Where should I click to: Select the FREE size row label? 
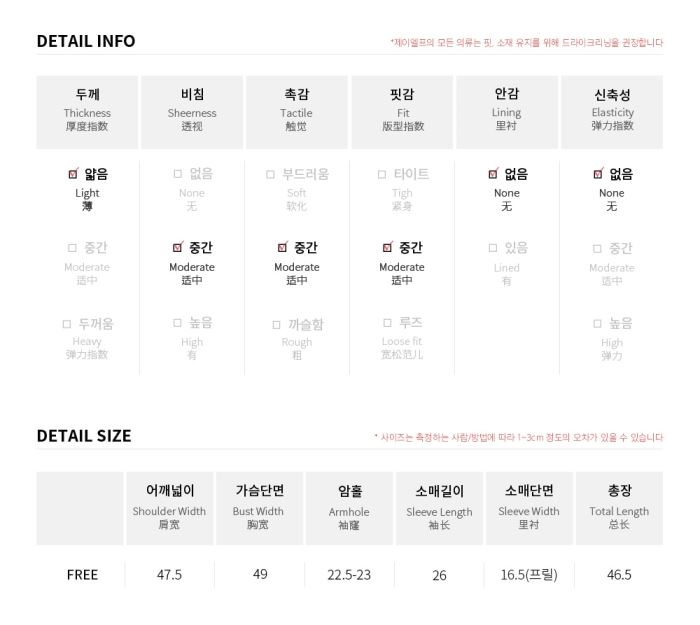(x=82, y=575)
